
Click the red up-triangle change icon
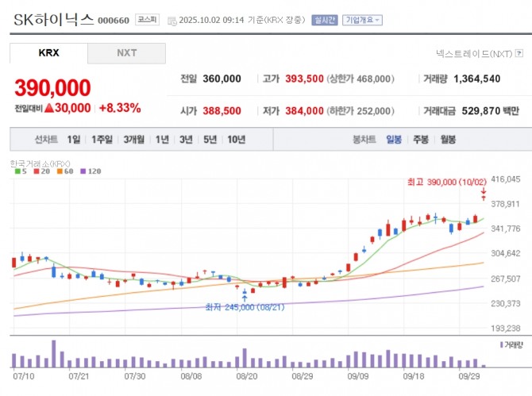(x=49, y=108)
